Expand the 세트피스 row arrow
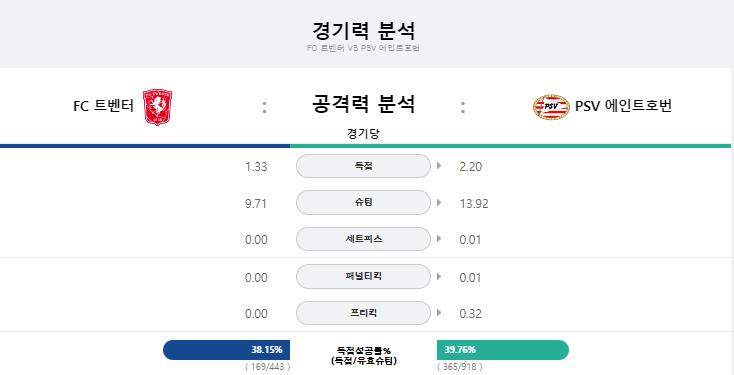 click(439, 239)
